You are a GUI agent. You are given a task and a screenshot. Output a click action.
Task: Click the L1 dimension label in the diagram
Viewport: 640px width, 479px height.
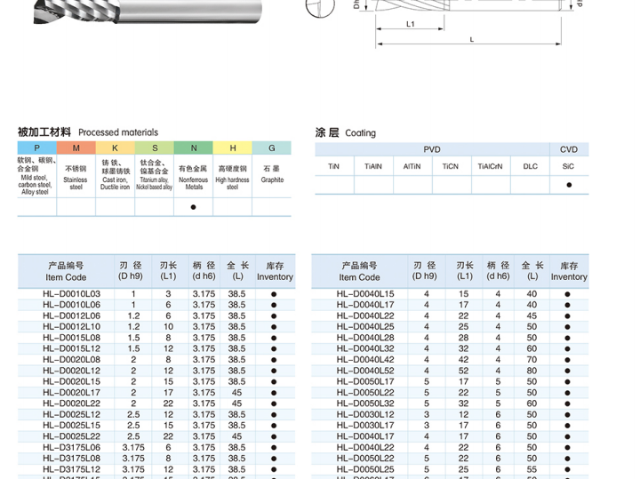point(410,23)
